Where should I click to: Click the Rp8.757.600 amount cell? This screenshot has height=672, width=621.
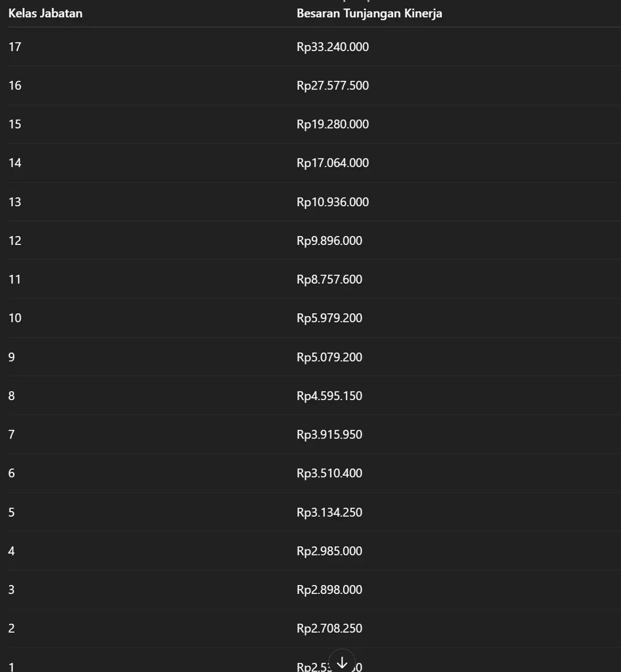(330, 280)
